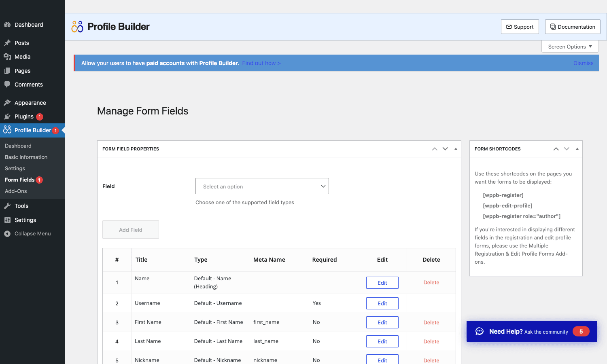Click the Collapse Menu arrow icon
Screen dimensions: 607x364
point(7,234)
